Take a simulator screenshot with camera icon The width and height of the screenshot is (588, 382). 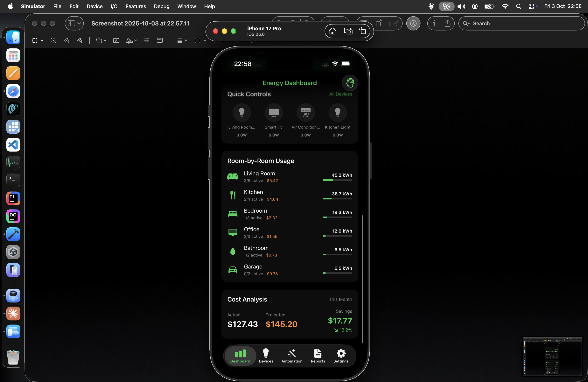(x=348, y=31)
